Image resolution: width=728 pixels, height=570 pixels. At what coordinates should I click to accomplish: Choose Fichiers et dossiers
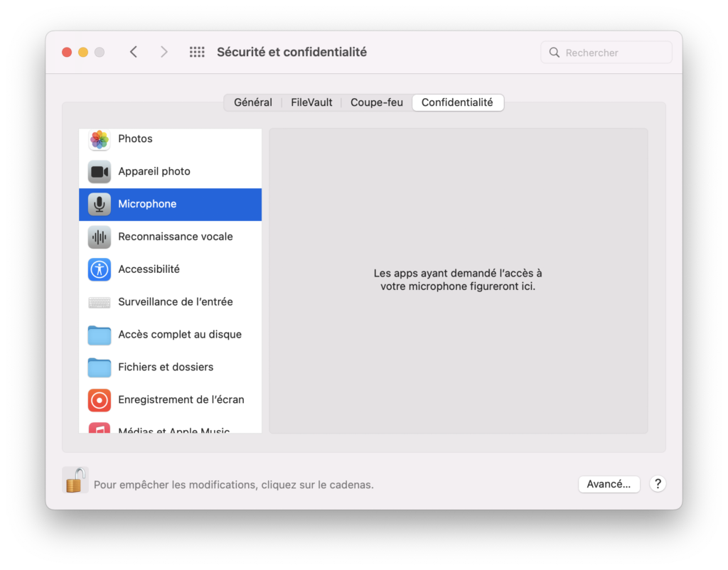[x=171, y=367]
